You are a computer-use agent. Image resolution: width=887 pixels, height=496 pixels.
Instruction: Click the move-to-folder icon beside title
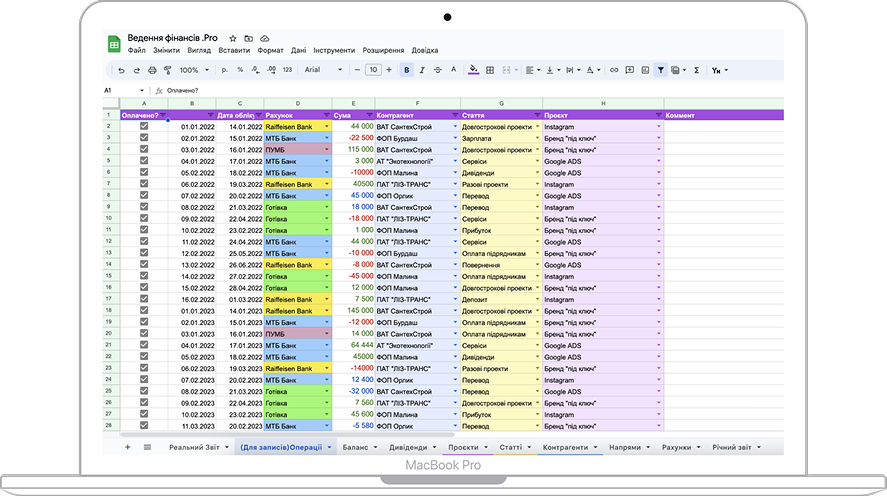(x=248, y=38)
